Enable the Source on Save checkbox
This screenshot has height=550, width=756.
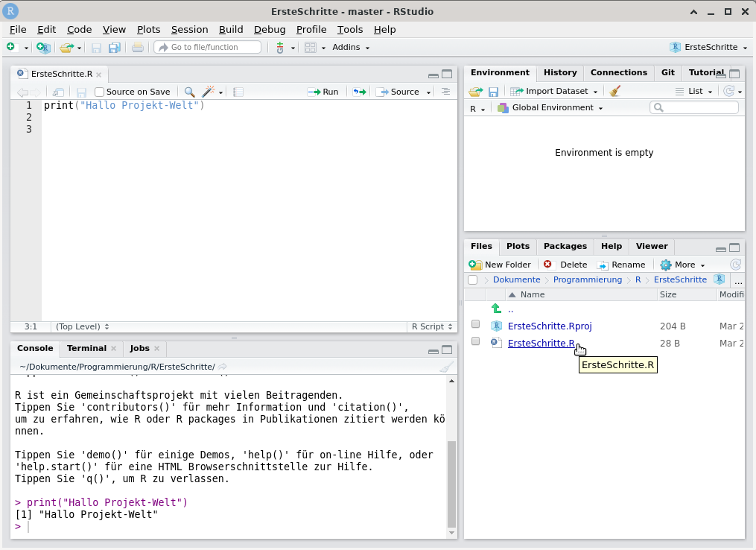pyautogui.click(x=99, y=92)
